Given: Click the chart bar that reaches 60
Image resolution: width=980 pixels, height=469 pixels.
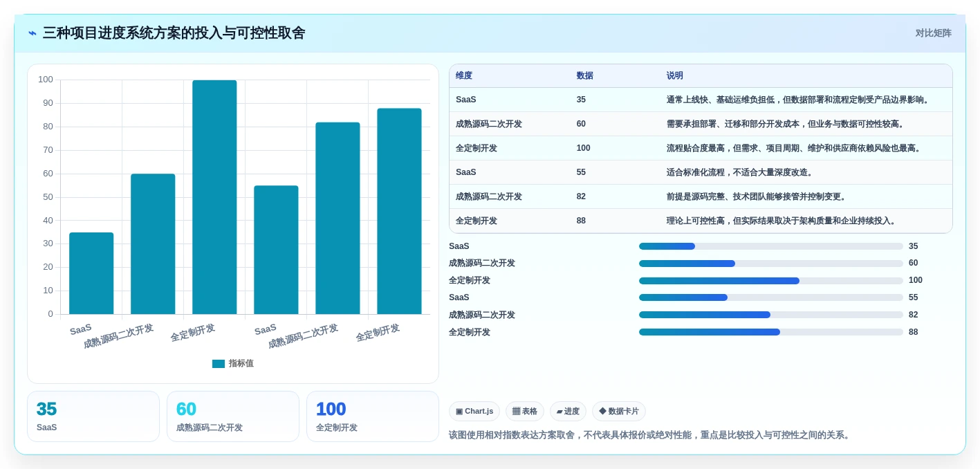Looking at the screenshot, I should [153, 244].
